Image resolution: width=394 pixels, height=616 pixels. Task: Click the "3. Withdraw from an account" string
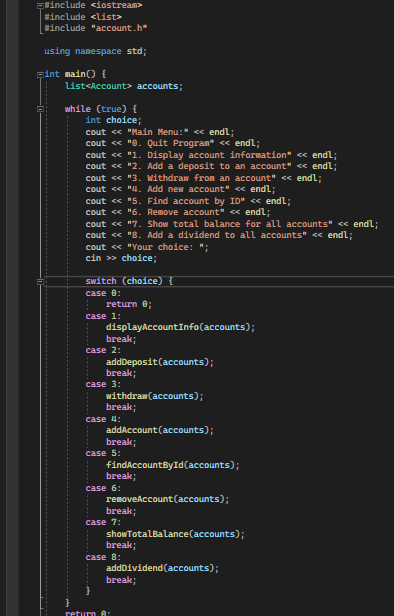click(x=201, y=178)
